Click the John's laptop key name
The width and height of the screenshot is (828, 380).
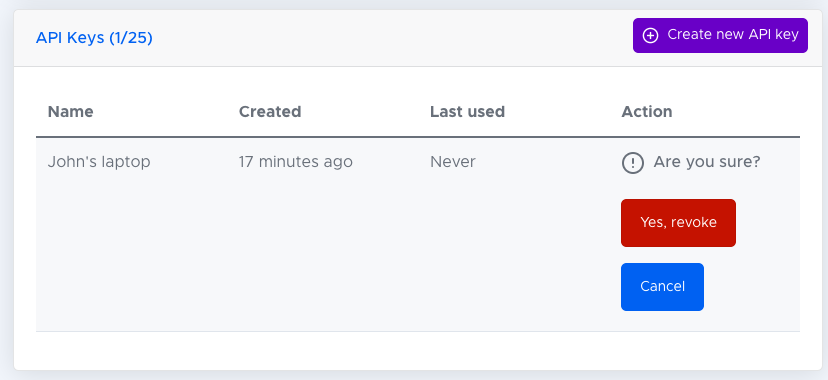click(99, 162)
